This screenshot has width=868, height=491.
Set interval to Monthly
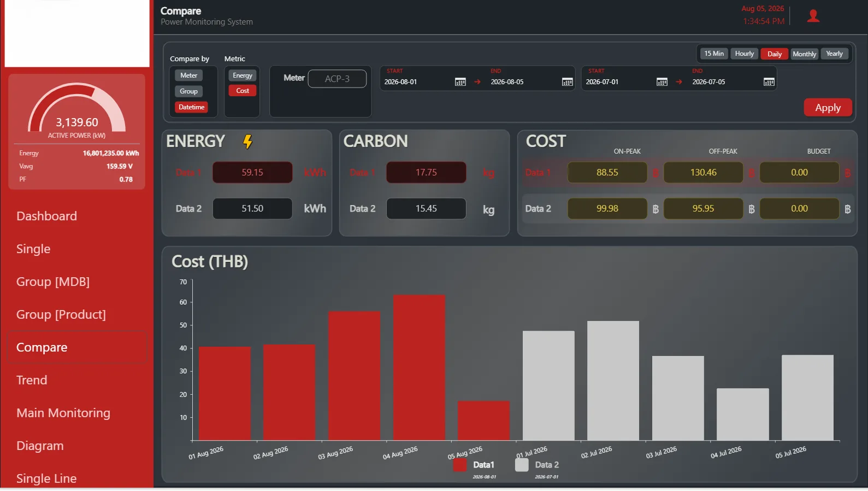(x=804, y=54)
